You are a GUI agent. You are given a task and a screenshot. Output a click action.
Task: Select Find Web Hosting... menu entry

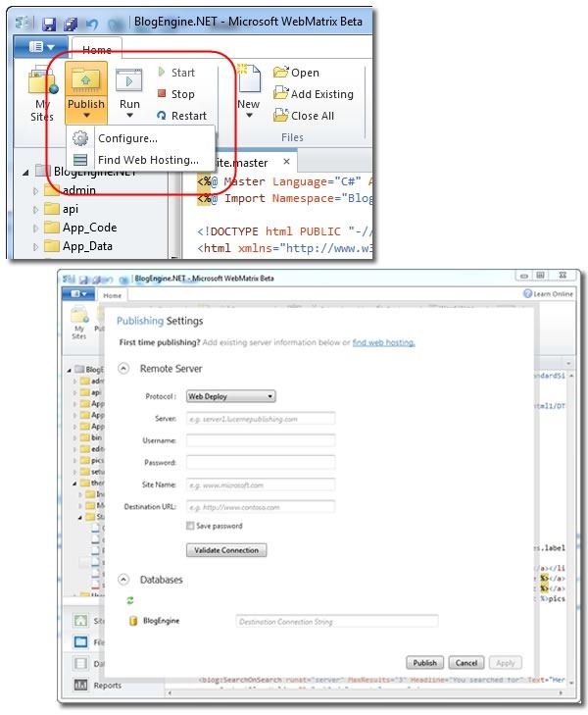[147, 160]
